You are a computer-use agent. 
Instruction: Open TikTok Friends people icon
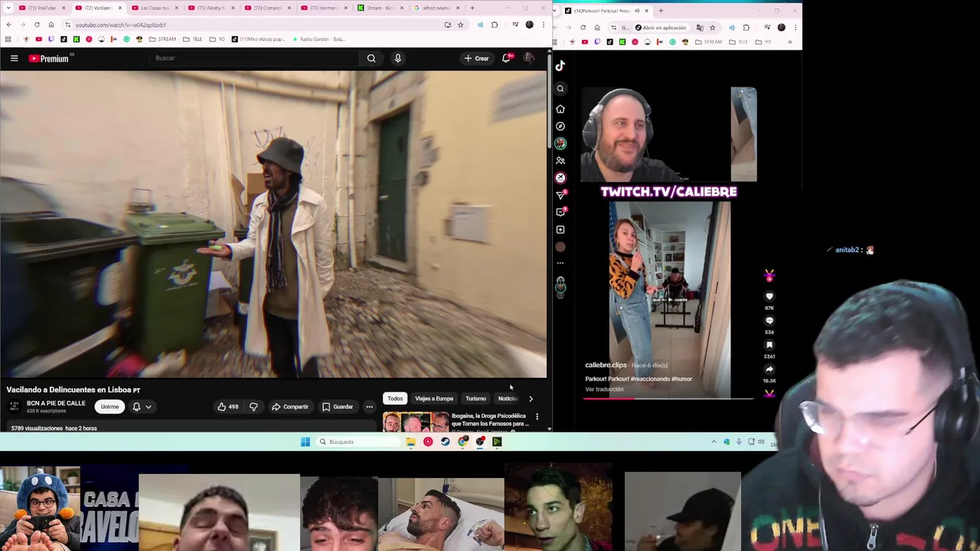tap(560, 161)
